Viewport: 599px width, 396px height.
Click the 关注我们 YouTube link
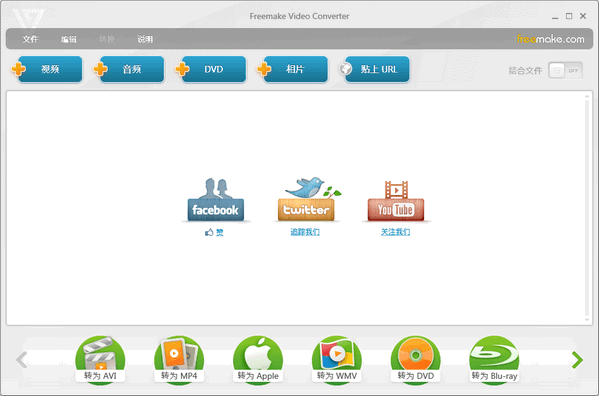[x=395, y=232]
